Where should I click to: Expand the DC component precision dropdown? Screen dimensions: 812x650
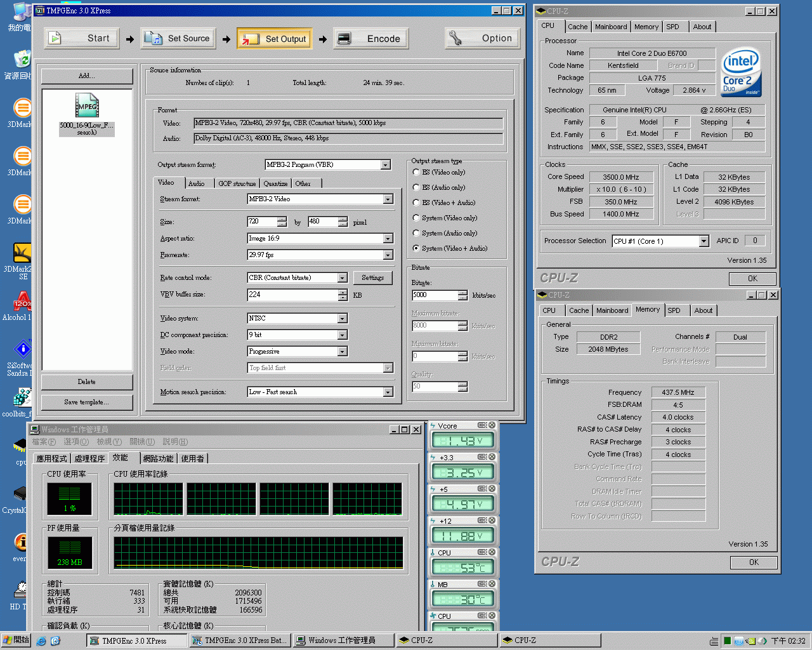pyautogui.click(x=343, y=335)
